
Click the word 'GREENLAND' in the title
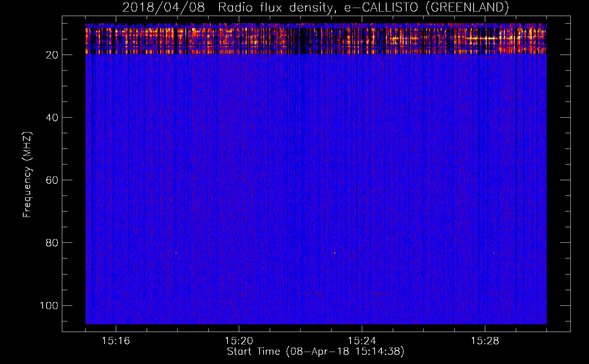(467, 7)
